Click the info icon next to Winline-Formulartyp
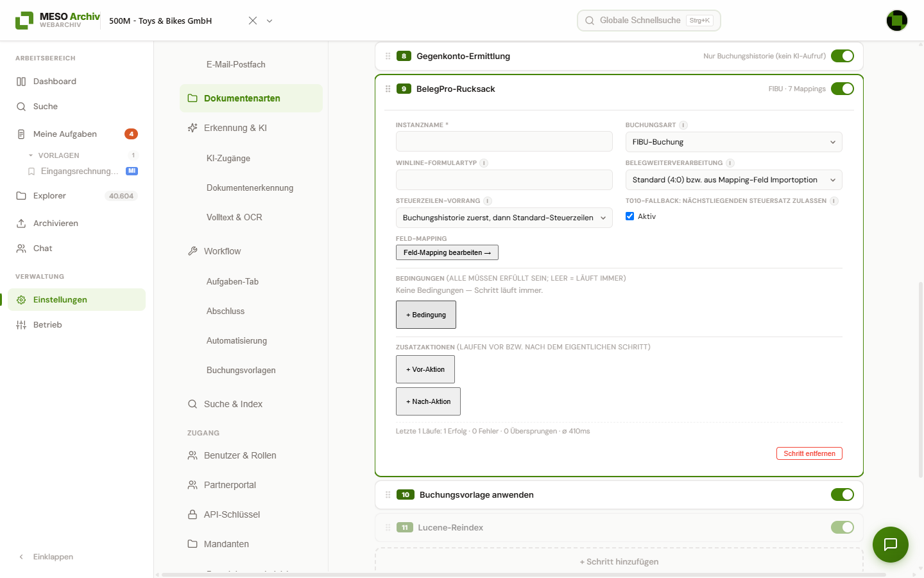Viewport: 924px width, 578px height. pos(484,163)
